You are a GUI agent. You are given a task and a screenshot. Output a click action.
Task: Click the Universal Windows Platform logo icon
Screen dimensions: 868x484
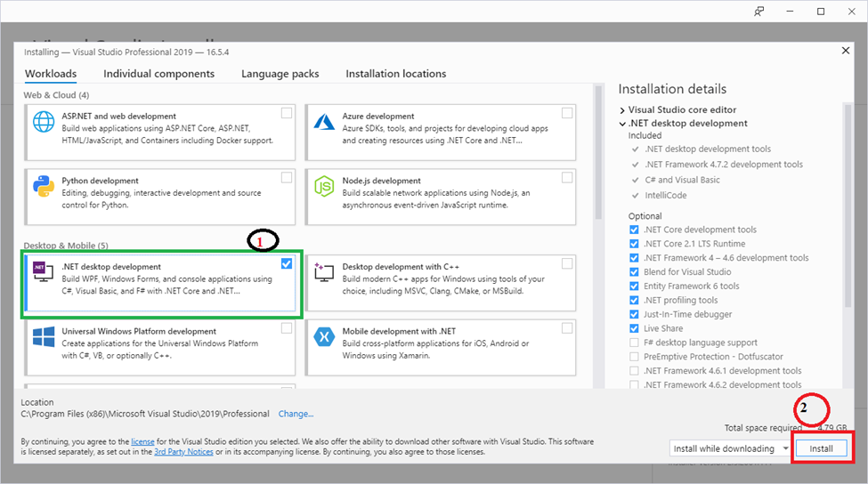tap(44, 336)
